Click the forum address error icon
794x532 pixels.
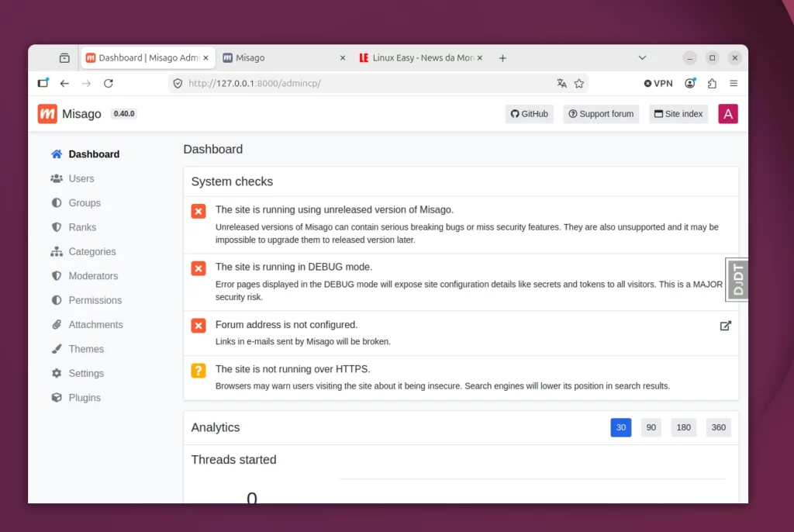click(198, 325)
